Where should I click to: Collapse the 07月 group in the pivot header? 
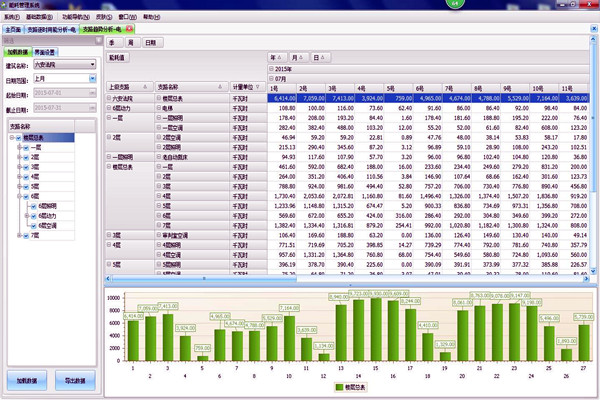271,77
